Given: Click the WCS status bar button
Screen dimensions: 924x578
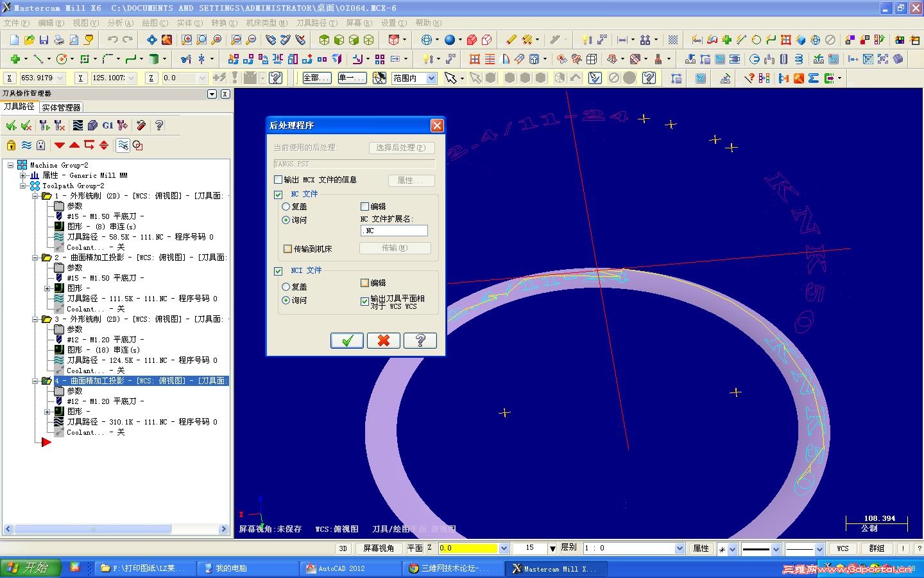Looking at the screenshot, I should pos(843,548).
